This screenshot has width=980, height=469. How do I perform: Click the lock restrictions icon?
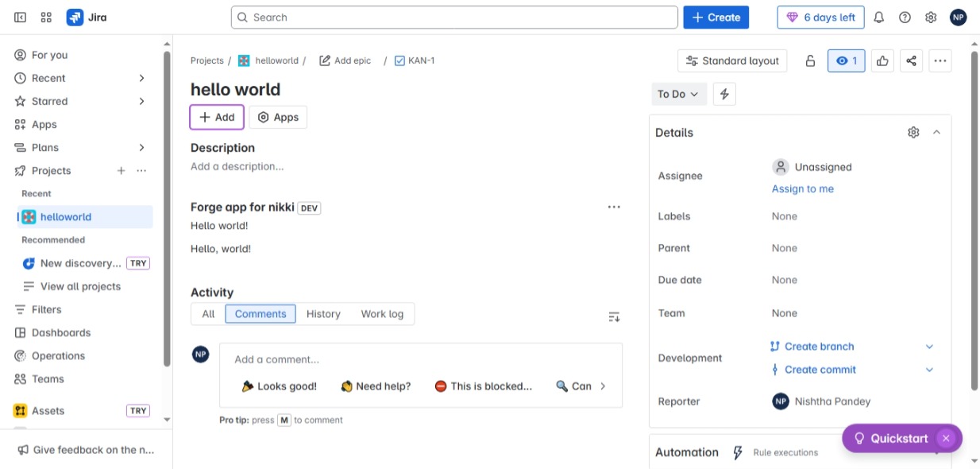click(810, 61)
